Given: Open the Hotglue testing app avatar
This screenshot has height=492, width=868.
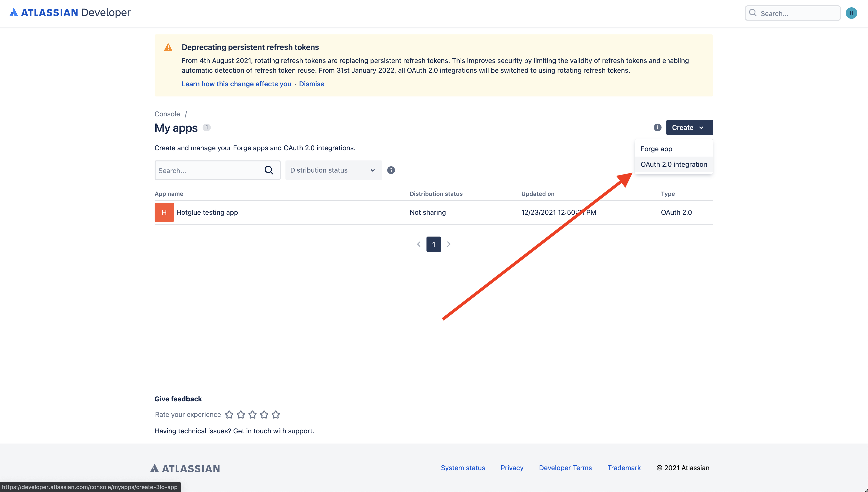Looking at the screenshot, I should pyautogui.click(x=164, y=212).
